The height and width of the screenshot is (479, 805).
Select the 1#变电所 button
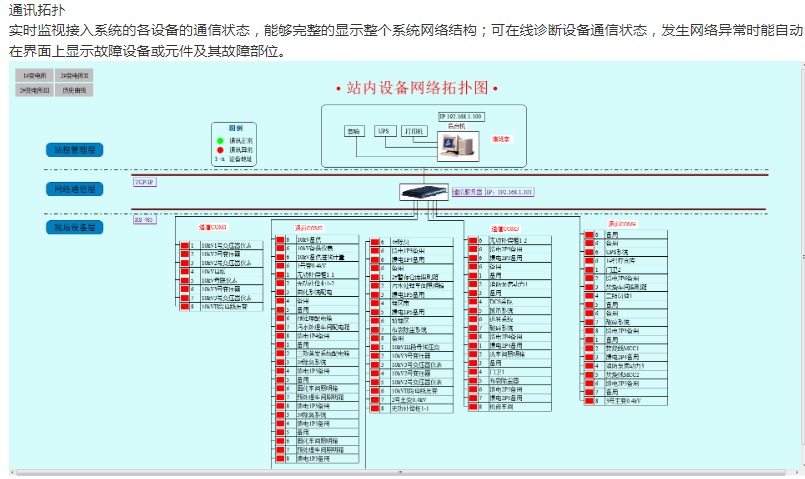(x=34, y=75)
